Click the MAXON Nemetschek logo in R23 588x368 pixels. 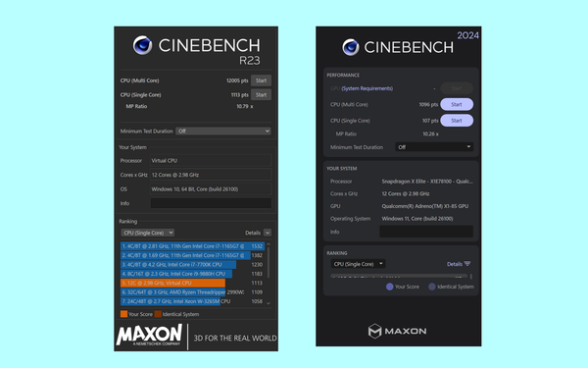pyautogui.click(x=149, y=336)
